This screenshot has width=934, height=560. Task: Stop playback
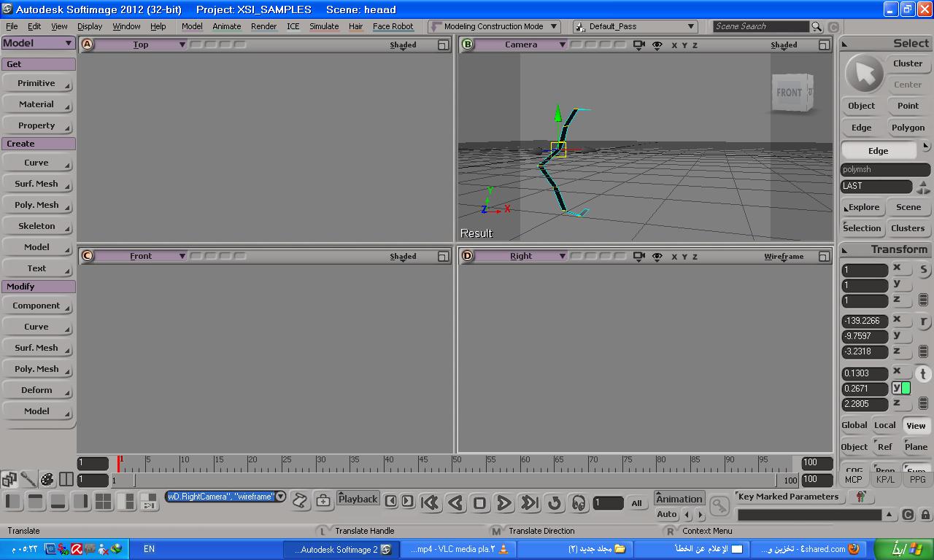tap(479, 502)
